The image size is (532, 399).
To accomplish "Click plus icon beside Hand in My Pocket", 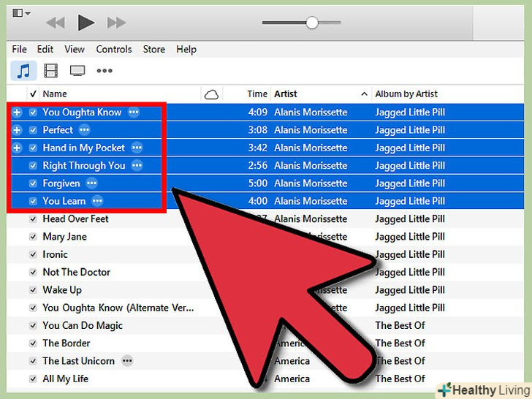I will tap(17, 148).
